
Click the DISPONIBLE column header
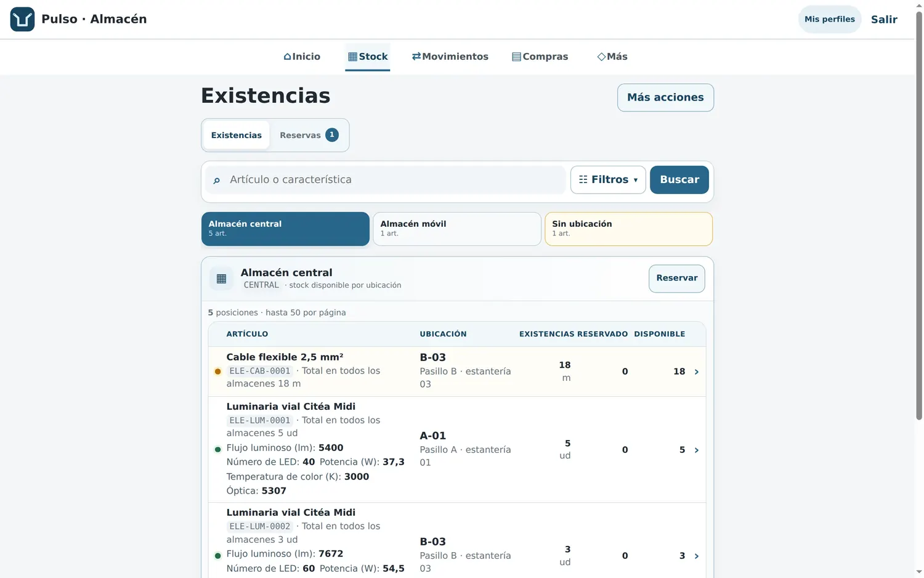point(659,334)
